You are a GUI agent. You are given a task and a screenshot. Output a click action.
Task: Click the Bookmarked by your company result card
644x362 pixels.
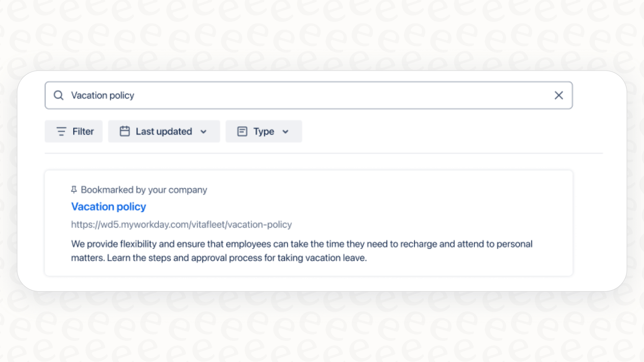[x=309, y=223]
